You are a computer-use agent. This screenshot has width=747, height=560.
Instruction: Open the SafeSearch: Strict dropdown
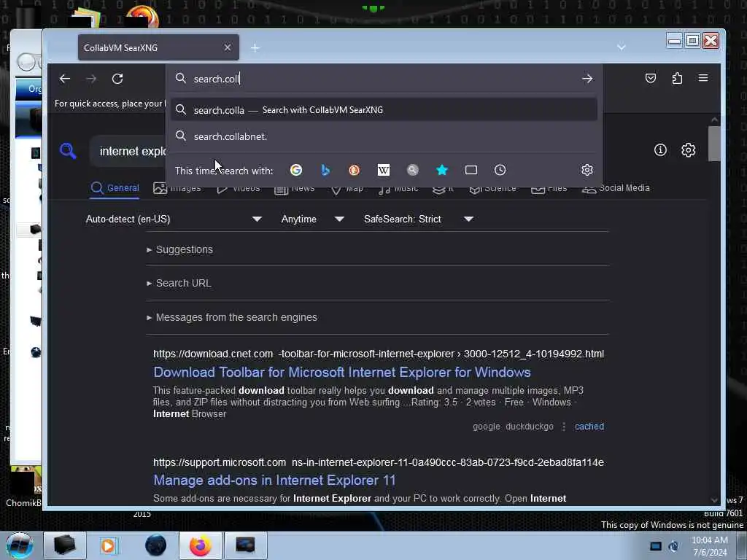pyautogui.click(x=418, y=219)
